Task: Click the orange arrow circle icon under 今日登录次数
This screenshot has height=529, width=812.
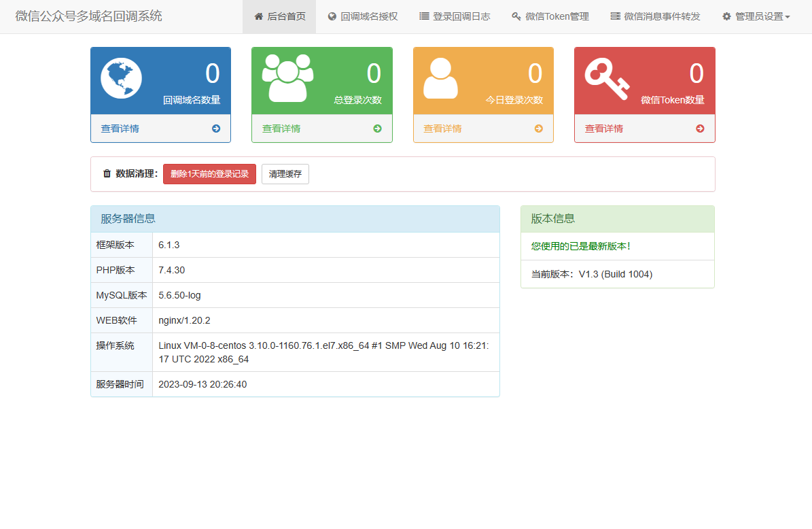Action: pos(539,129)
